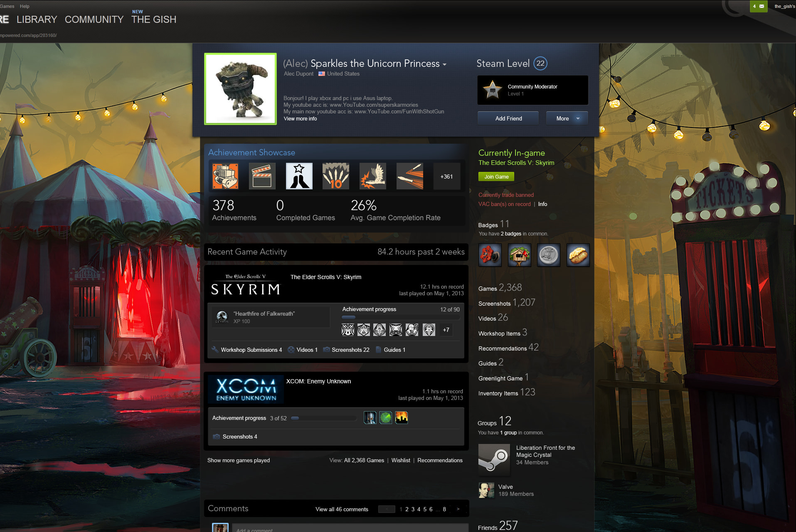Screen dimensions: 796x532
Task: Open the Games menu
Action: [7, 6]
